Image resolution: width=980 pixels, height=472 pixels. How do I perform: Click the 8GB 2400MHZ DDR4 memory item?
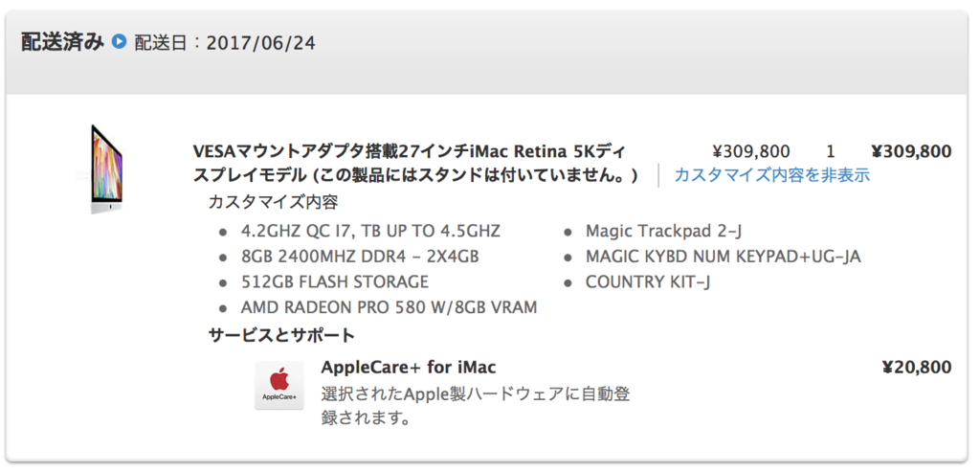[361, 257]
